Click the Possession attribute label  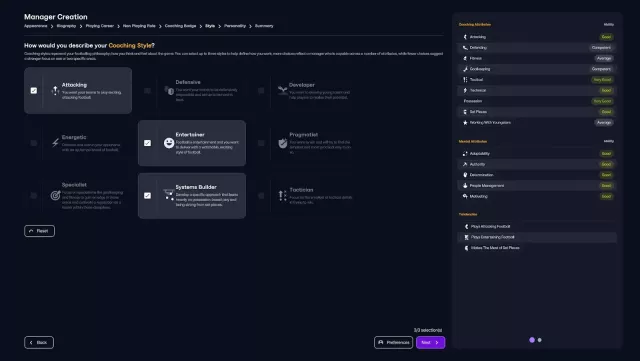[473, 101]
